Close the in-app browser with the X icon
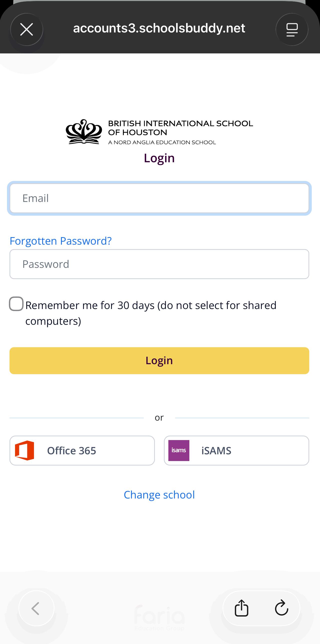 (26, 29)
